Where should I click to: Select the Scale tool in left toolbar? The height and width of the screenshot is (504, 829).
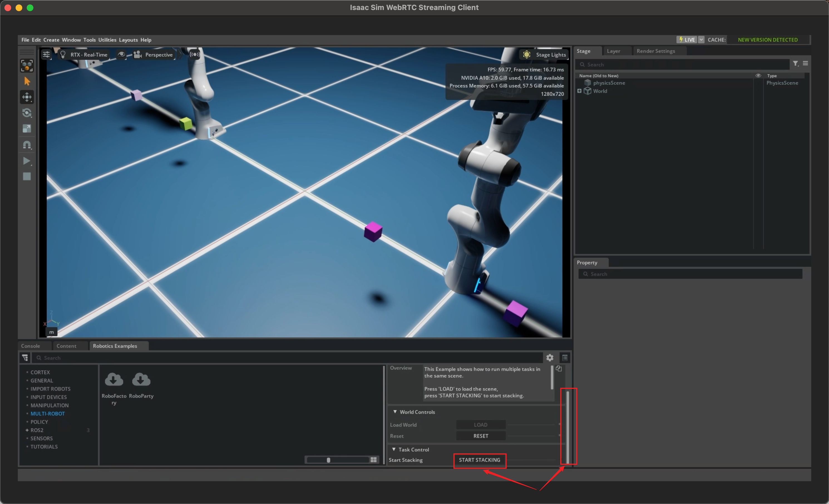coord(27,129)
